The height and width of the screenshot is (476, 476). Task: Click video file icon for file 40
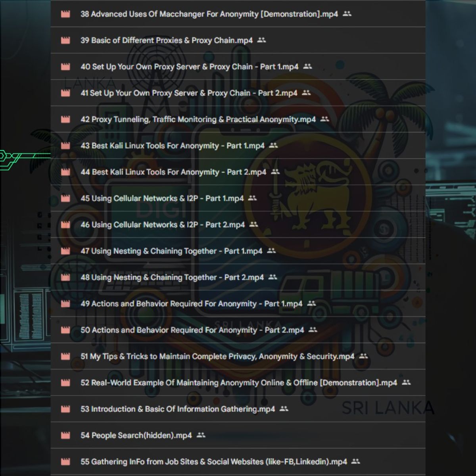click(x=65, y=67)
